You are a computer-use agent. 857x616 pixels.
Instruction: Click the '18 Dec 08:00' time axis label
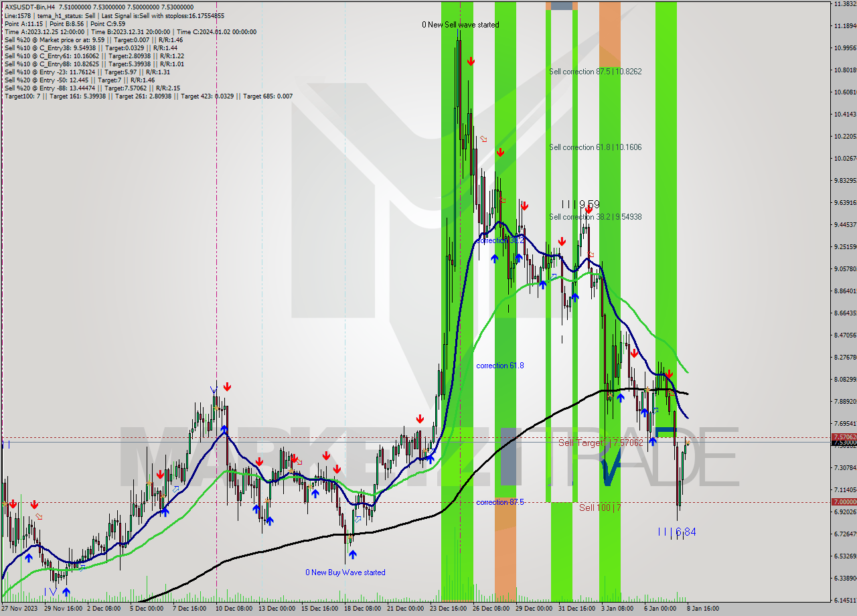(364, 609)
